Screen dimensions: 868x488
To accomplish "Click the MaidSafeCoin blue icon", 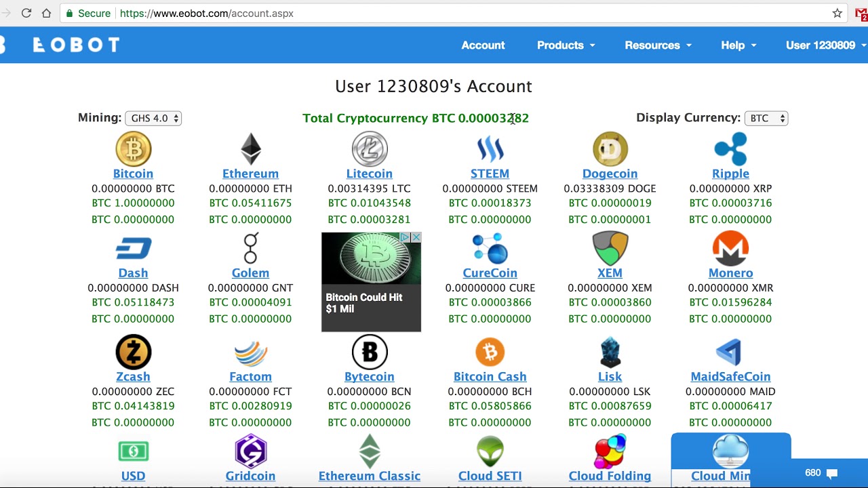I will coord(730,352).
